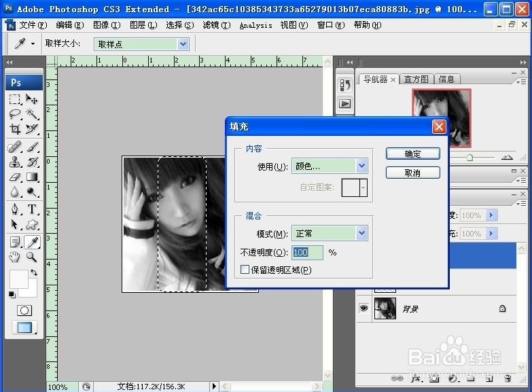Select the Notes tool
Viewport: 532px width, 392px height.
click(x=14, y=242)
